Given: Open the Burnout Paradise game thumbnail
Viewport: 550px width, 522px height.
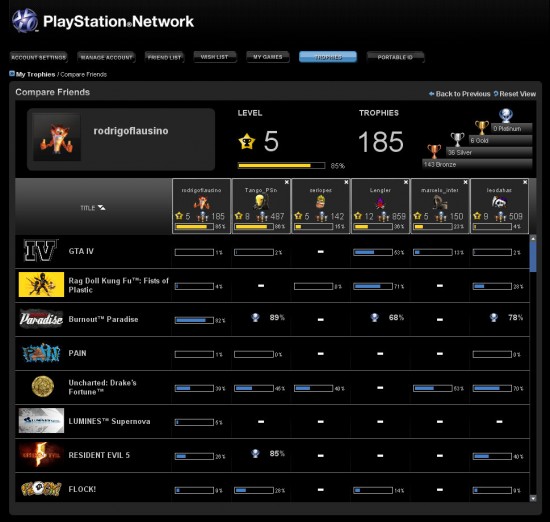Looking at the screenshot, I should click(41, 319).
